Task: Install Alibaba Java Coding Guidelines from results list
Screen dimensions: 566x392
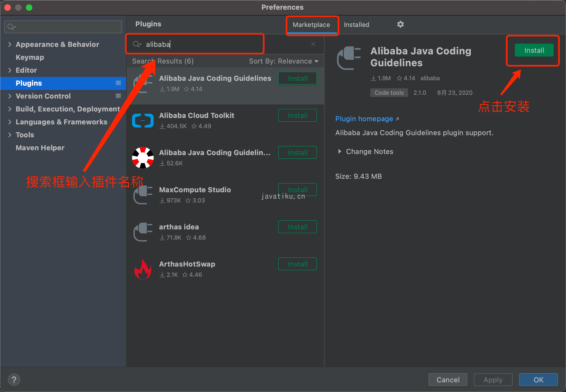Action: coord(297,78)
